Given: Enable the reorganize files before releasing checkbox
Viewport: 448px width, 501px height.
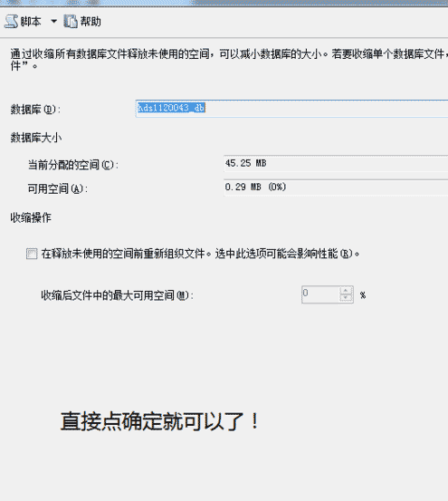Looking at the screenshot, I should coord(32,254).
